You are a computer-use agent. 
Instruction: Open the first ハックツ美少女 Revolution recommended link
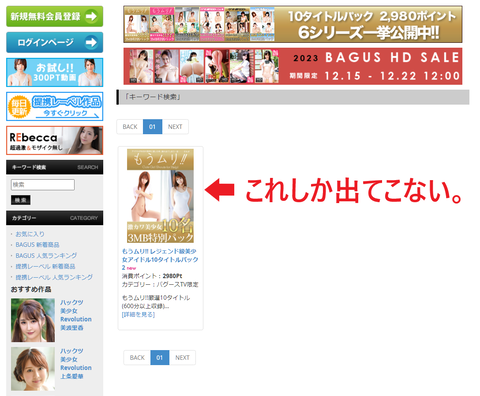[x=76, y=315]
